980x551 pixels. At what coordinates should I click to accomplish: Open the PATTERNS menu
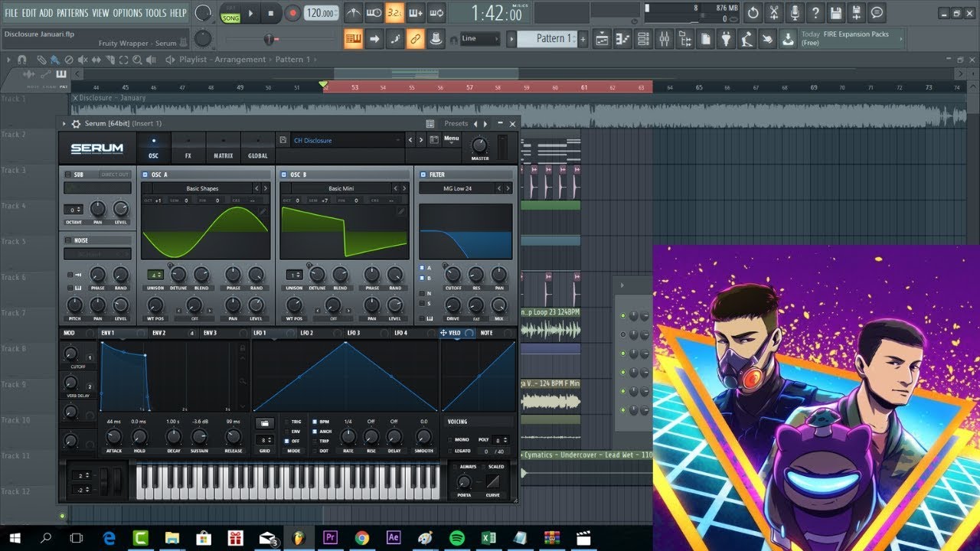click(x=73, y=13)
